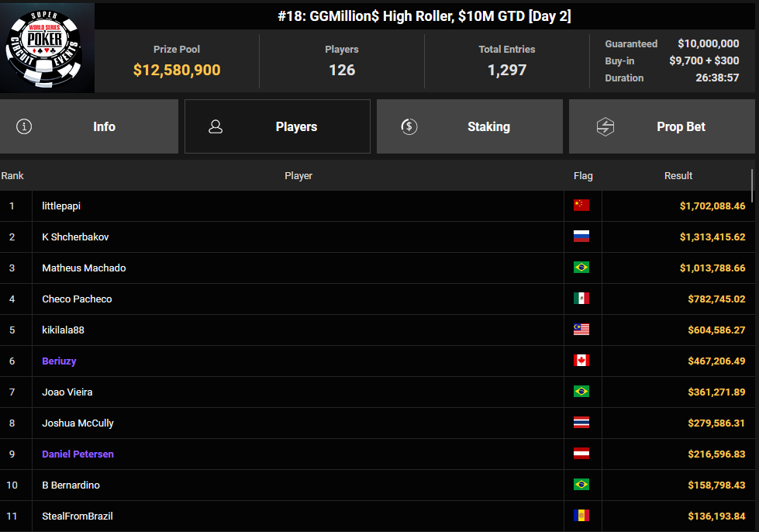
Task: Open Beriuzy's player profile link
Action: [59, 361]
